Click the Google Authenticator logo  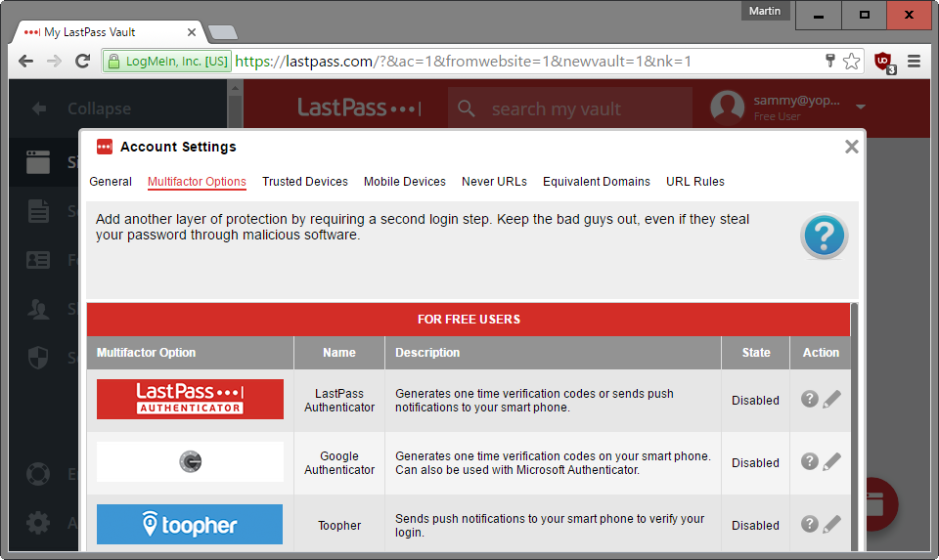pos(190,462)
